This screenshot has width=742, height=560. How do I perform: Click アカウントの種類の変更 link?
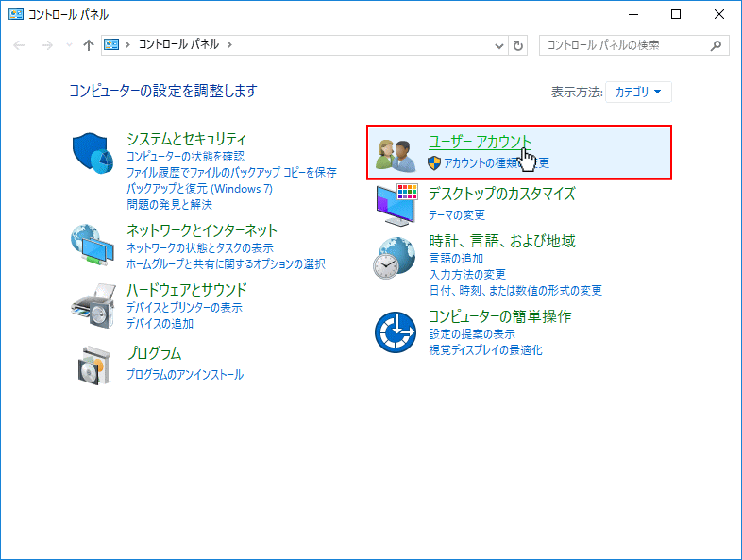(x=496, y=163)
